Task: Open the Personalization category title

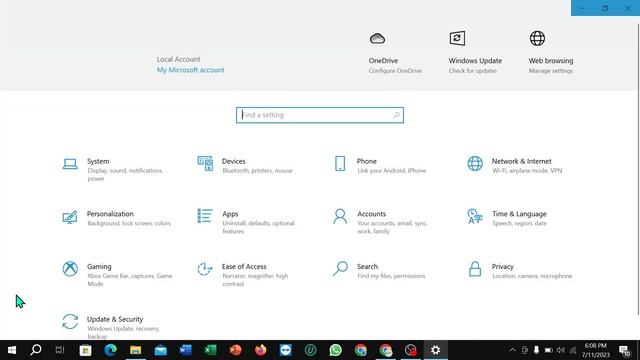Action: coord(110,214)
